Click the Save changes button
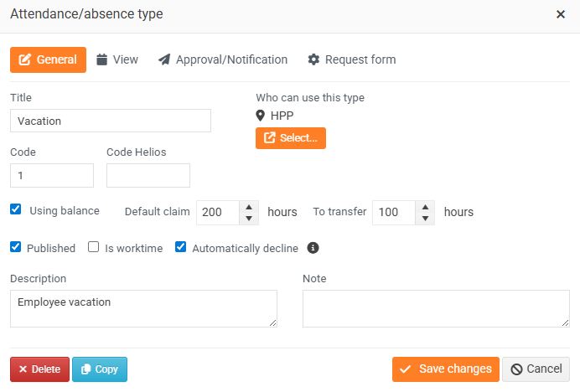 [445, 369]
